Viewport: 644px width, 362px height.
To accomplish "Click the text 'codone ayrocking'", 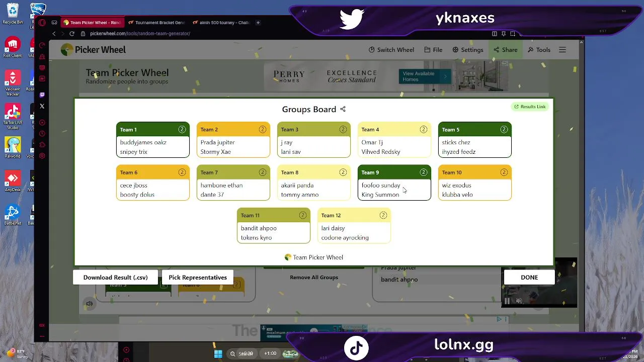I will tap(345, 238).
